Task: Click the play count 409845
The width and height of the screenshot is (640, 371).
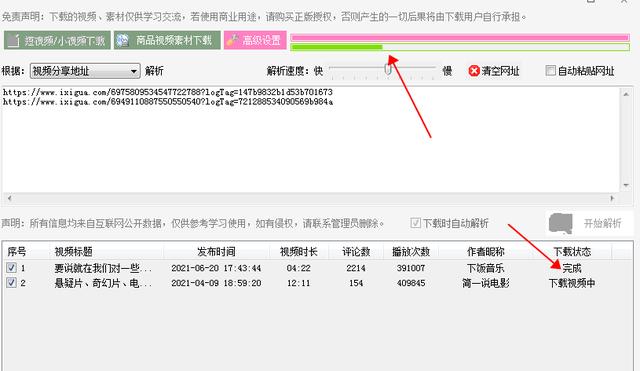Action: (411, 283)
